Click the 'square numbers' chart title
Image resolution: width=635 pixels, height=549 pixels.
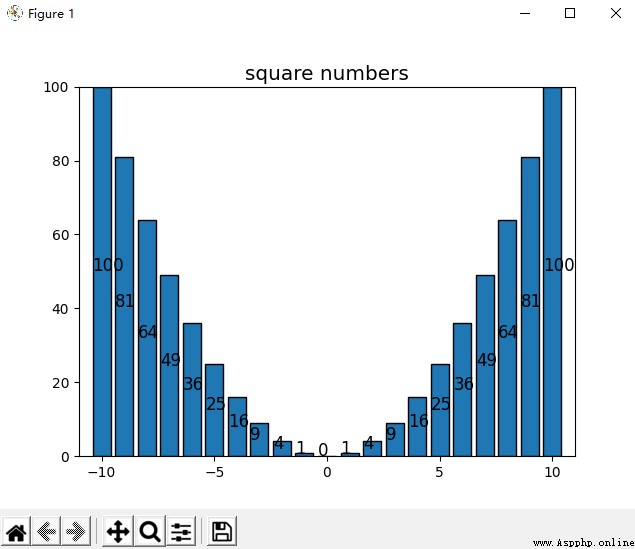(x=326, y=73)
